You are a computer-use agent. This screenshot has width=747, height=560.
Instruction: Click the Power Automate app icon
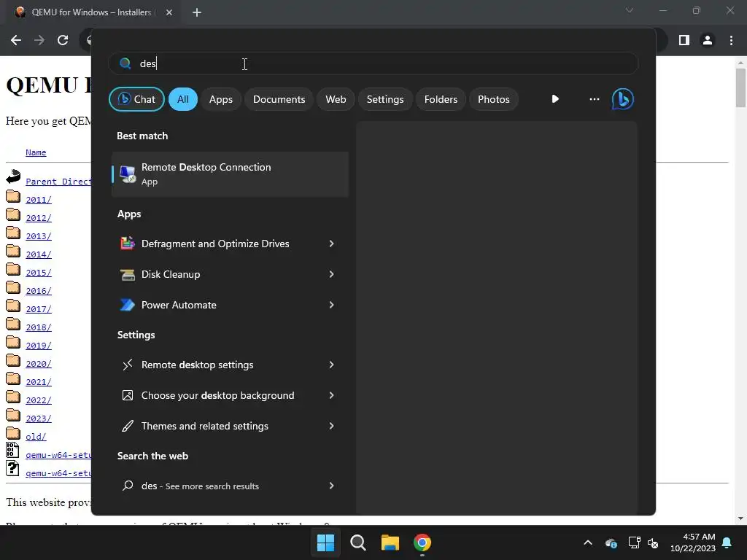(127, 305)
